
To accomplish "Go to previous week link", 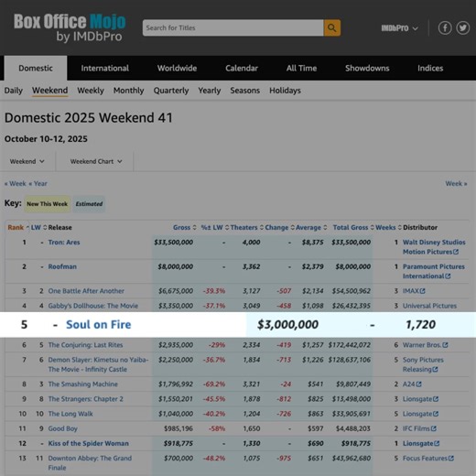I will pyautogui.click(x=16, y=184).
